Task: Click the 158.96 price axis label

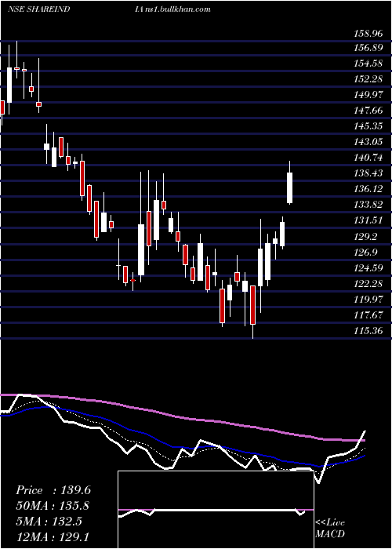Action: point(368,34)
